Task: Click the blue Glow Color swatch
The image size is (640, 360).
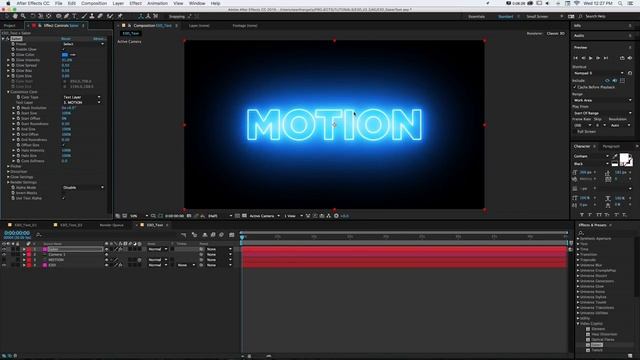Action: click(64, 55)
